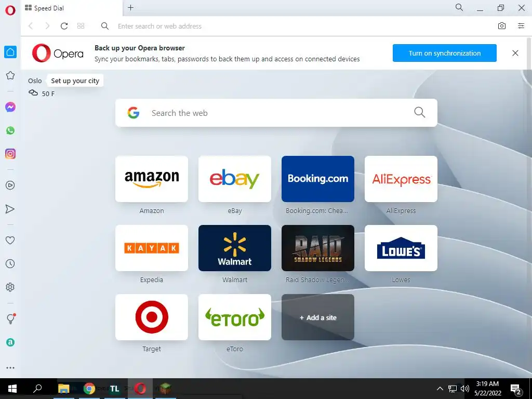Screen dimensions: 532x399
Task: Open the Walmart speed dial tile
Action: pyautogui.click(x=235, y=248)
